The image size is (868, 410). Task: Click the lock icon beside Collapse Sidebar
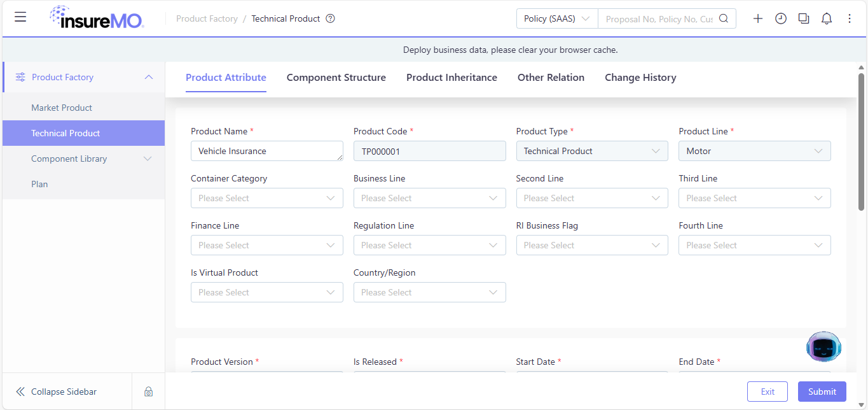(x=148, y=392)
